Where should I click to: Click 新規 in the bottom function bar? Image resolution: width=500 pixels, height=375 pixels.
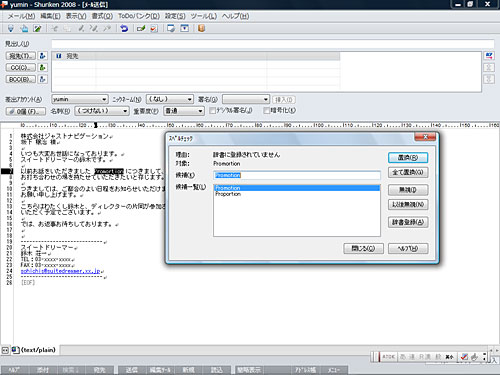pos(188,370)
